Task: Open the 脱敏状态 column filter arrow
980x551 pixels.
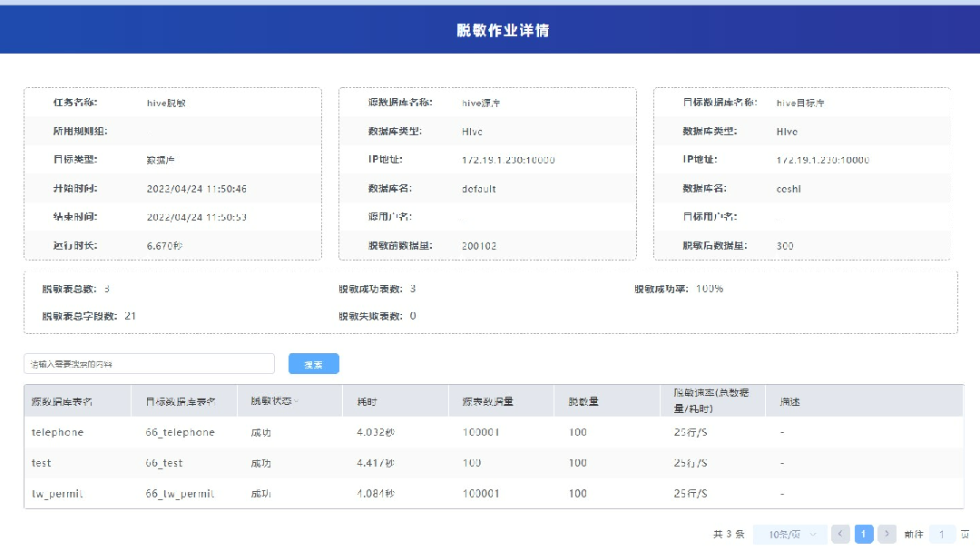Action: pos(296,401)
